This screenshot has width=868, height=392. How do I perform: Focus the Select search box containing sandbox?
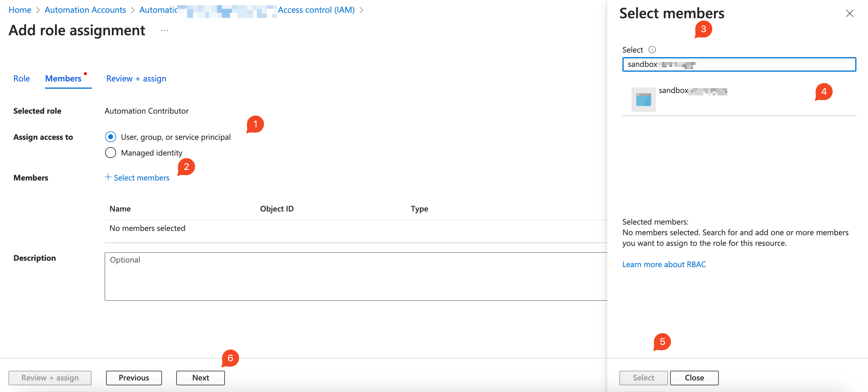(x=739, y=64)
